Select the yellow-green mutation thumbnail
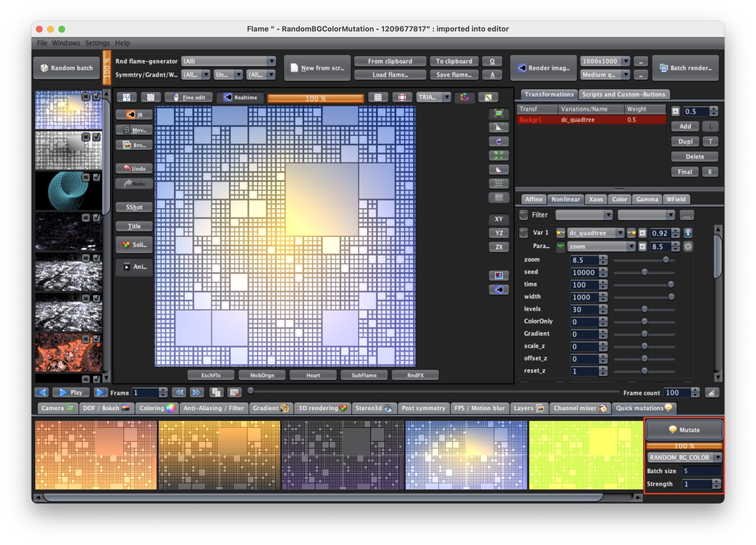This screenshot has height=545, width=756. coord(585,455)
